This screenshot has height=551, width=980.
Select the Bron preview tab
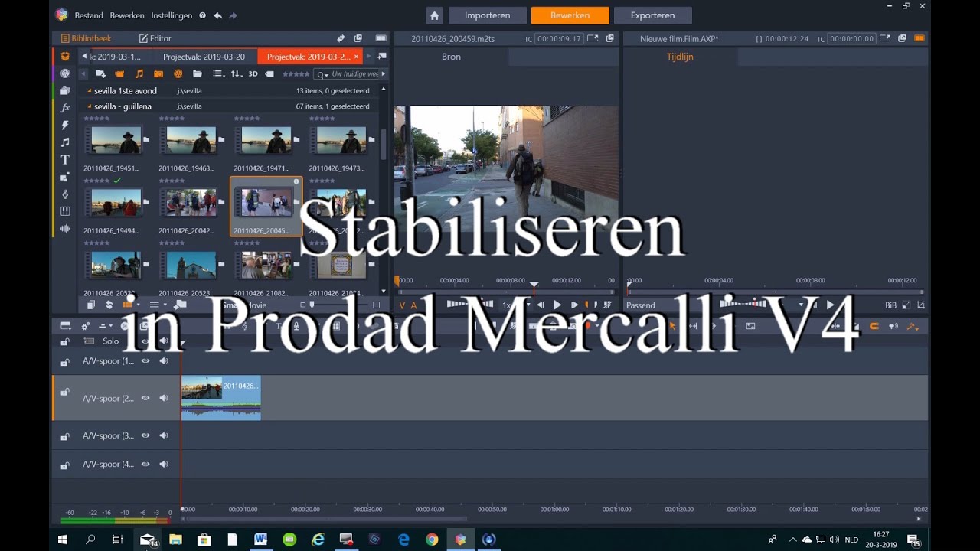coord(452,57)
